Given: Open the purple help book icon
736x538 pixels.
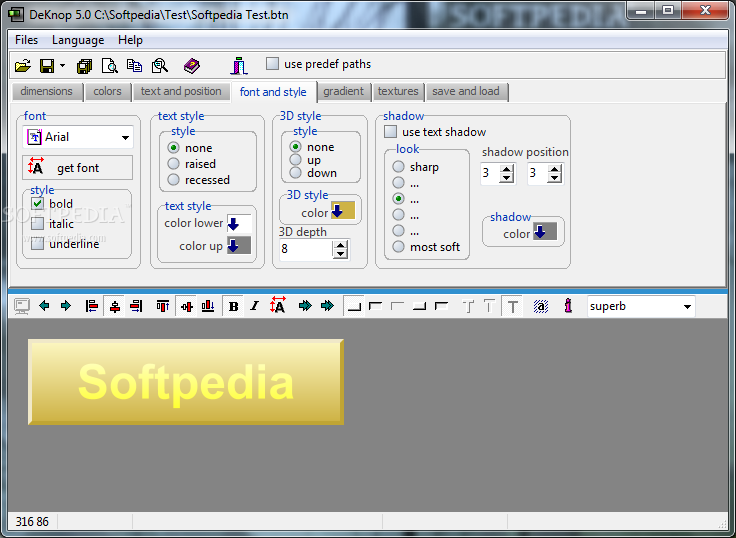Looking at the screenshot, I should (192, 66).
